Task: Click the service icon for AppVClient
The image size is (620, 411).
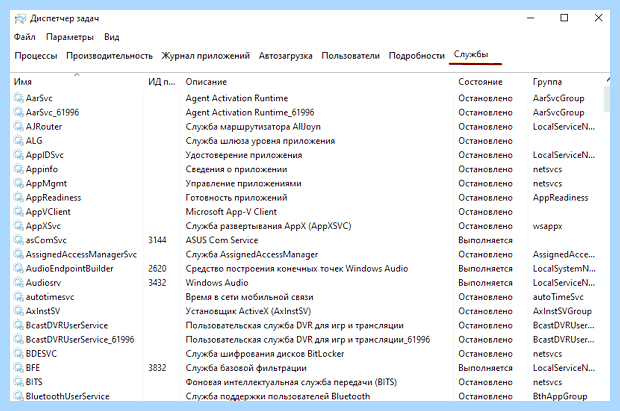Action: point(18,212)
